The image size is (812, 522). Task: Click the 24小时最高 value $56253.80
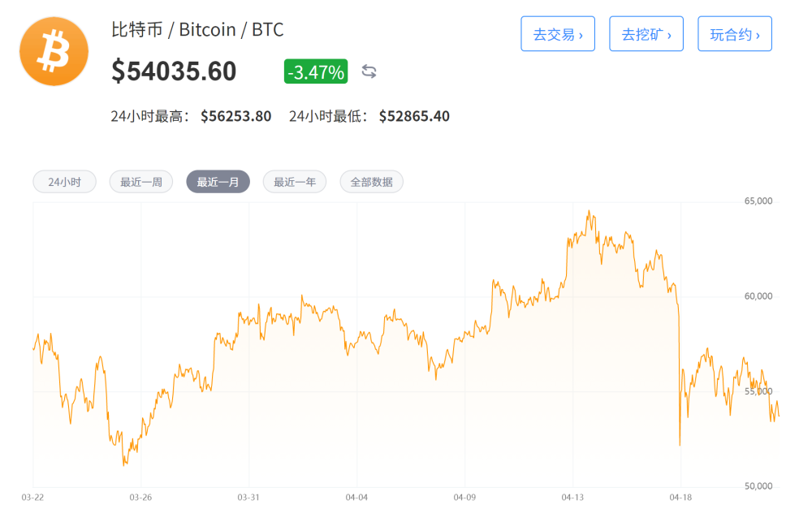point(236,116)
